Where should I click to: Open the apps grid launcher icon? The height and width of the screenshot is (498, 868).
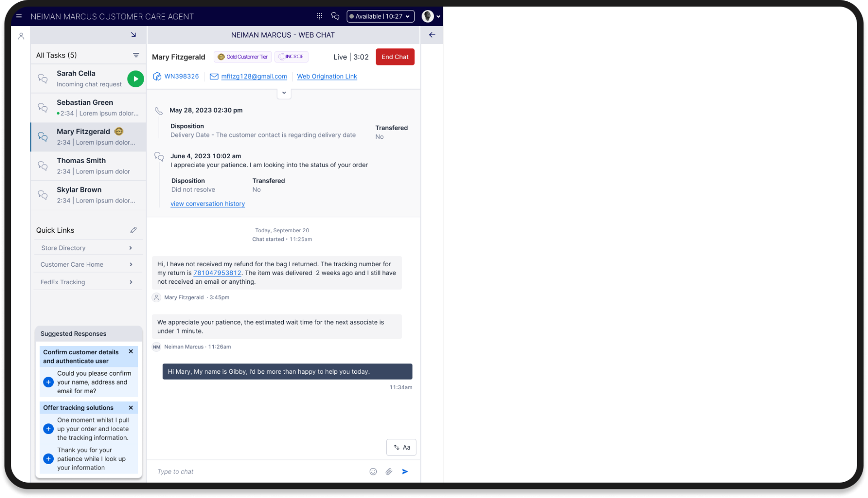pyautogui.click(x=319, y=16)
